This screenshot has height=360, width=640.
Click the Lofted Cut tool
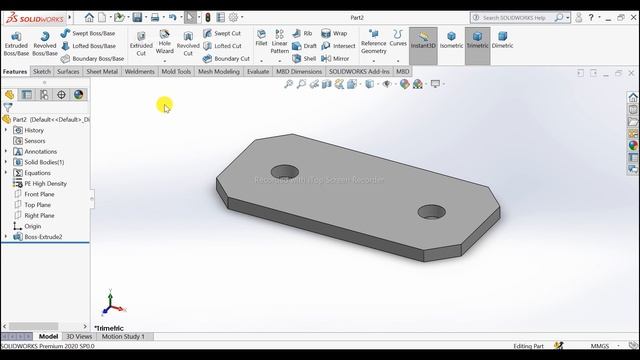click(x=222, y=46)
